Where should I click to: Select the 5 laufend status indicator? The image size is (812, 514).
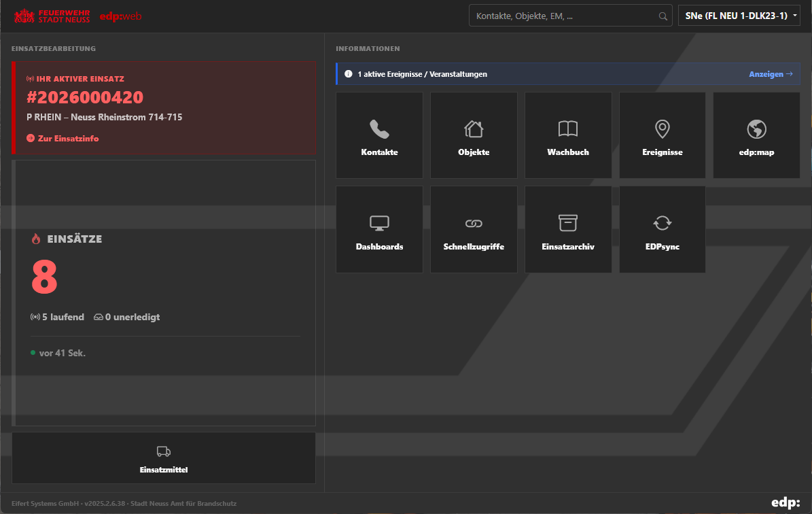(58, 317)
